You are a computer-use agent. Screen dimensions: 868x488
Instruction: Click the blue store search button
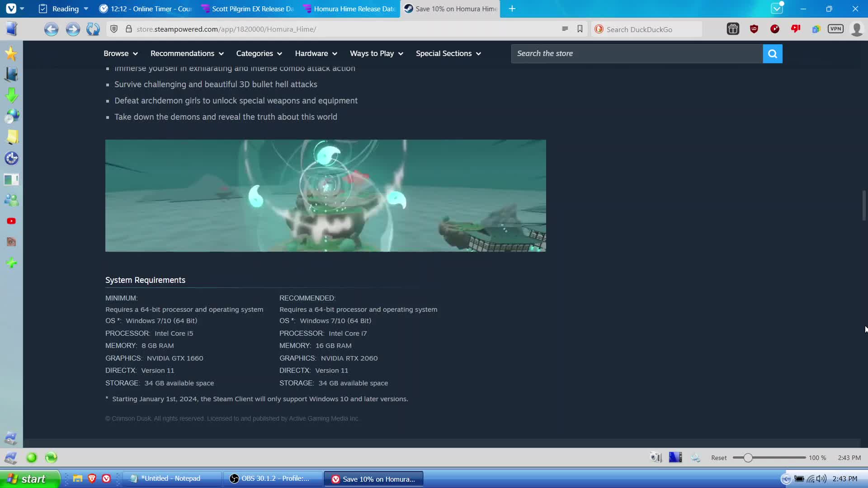click(772, 54)
